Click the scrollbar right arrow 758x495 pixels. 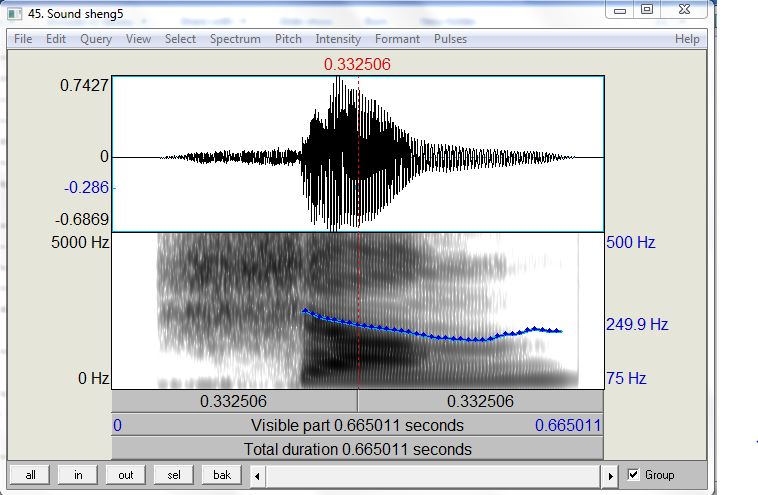pyautogui.click(x=611, y=476)
